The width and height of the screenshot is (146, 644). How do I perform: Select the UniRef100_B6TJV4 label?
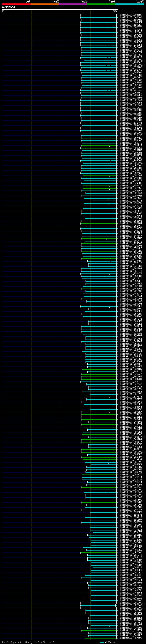pyautogui.click(x=131, y=53)
